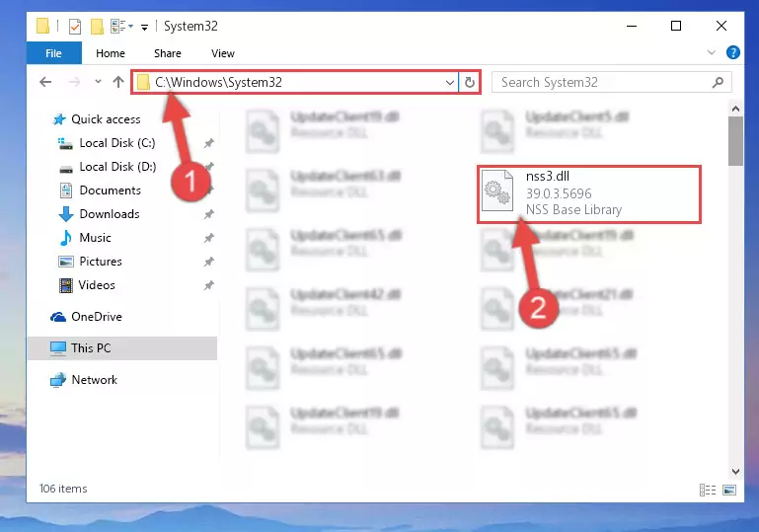This screenshot has width=759, height=532.
Task: Expand the ribbon with the chevron
Action: pos(711,52)
